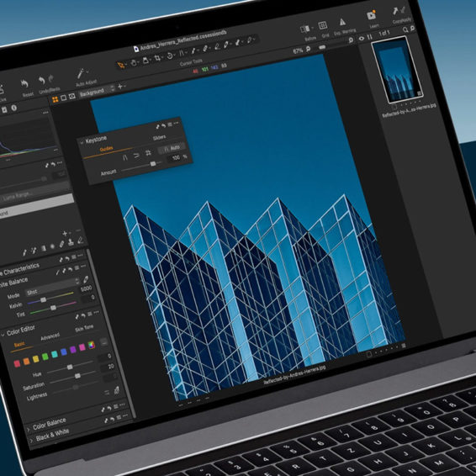The height and width of the screenshot is (476, 476).
Task: Click the Keystone panel reset arrow
Action: coord(164,125)
